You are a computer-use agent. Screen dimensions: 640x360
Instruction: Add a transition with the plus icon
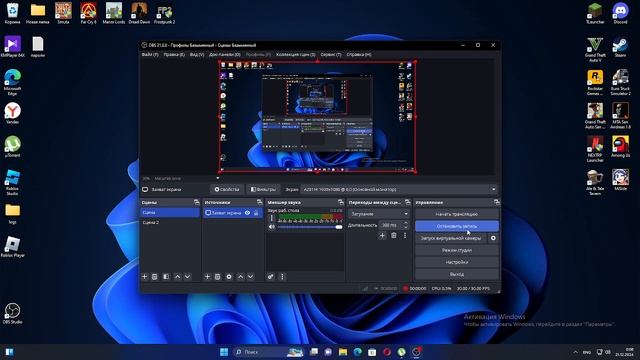[x=382, y=236]
